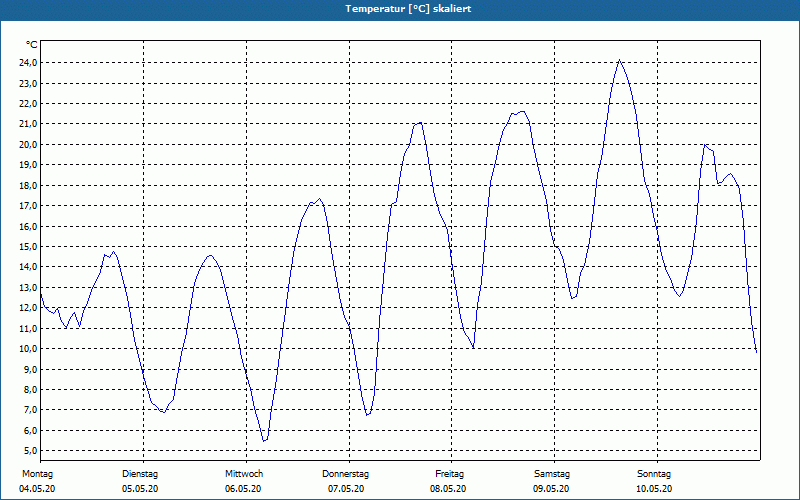Select the 12,0 y-axis value
The height and width of the screenshot is (500, 800).
point(28,308)
